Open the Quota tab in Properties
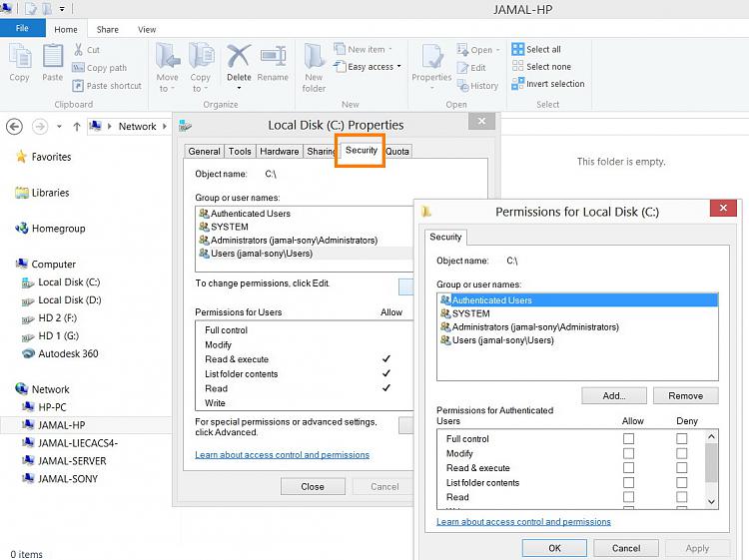The height and width of the screenshot is (560, 749). point(397,151)
